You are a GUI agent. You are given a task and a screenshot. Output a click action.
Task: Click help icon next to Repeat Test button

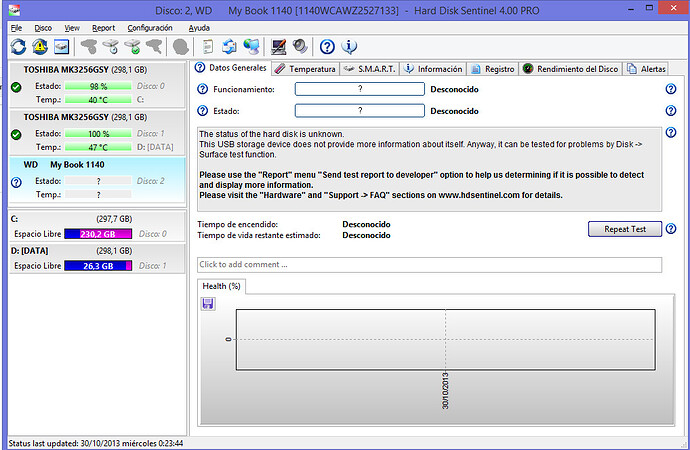pos(671,229)
